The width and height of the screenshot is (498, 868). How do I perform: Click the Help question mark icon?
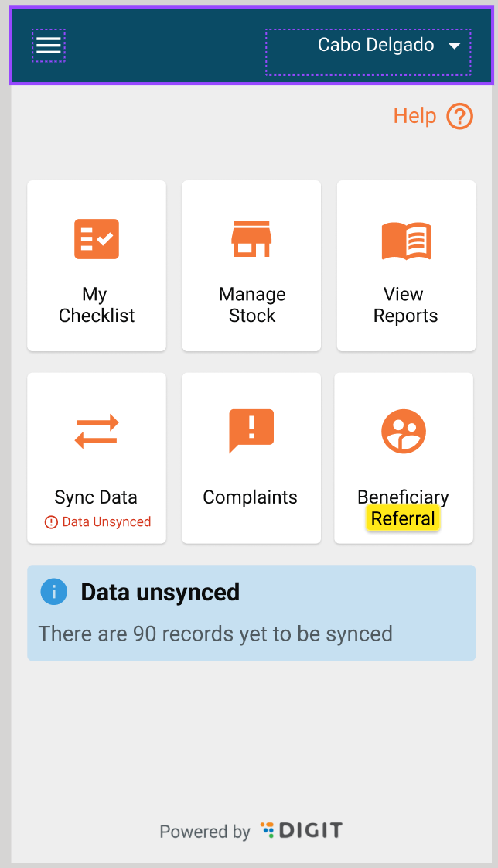coord(460,117)
